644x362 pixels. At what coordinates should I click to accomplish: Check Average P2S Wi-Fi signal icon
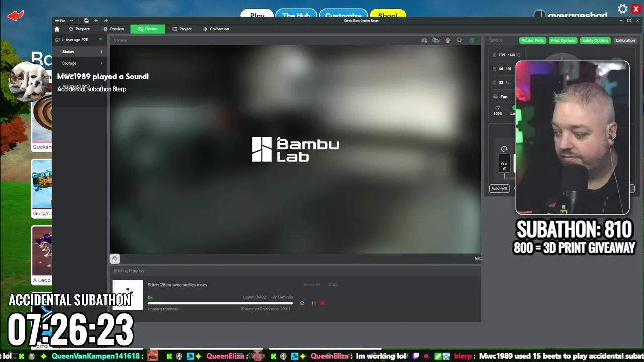[100, 40]
